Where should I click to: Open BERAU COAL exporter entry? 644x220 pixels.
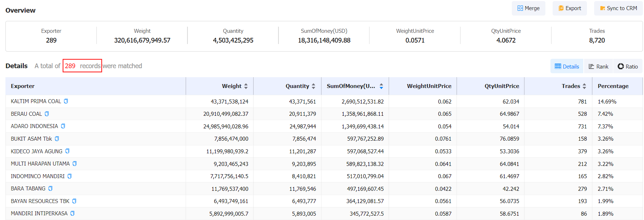click(x=26, y=114)
